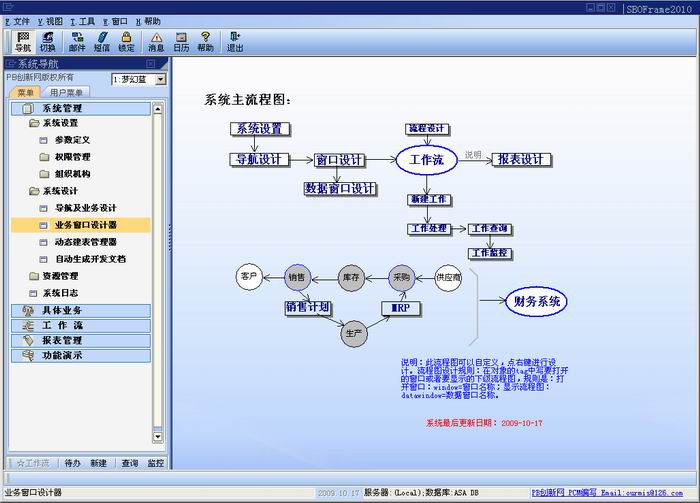Switch to the 菜单 tab

pyautogui.click(x=25, y=92)
